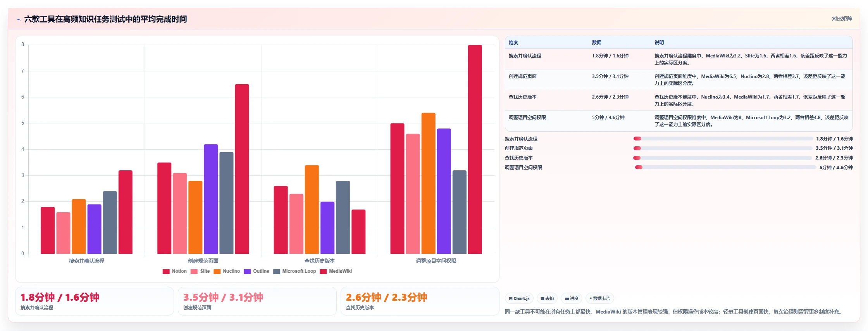The height and width of the screenshot is (331, 868).
Task: Select the 搜索并确认流程 cell in the table
Action: pyautogui.click(x=525, y=56)
